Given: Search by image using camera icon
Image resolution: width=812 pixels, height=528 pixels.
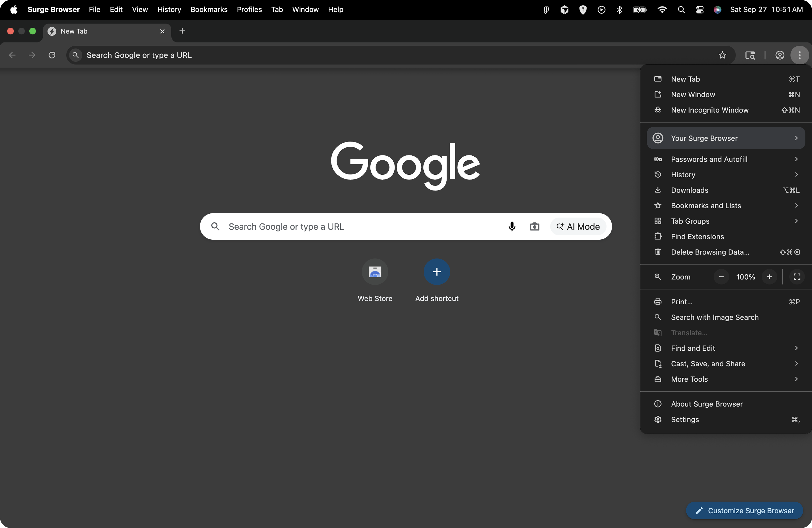Looking at the screenshot, I should (534, 226).
